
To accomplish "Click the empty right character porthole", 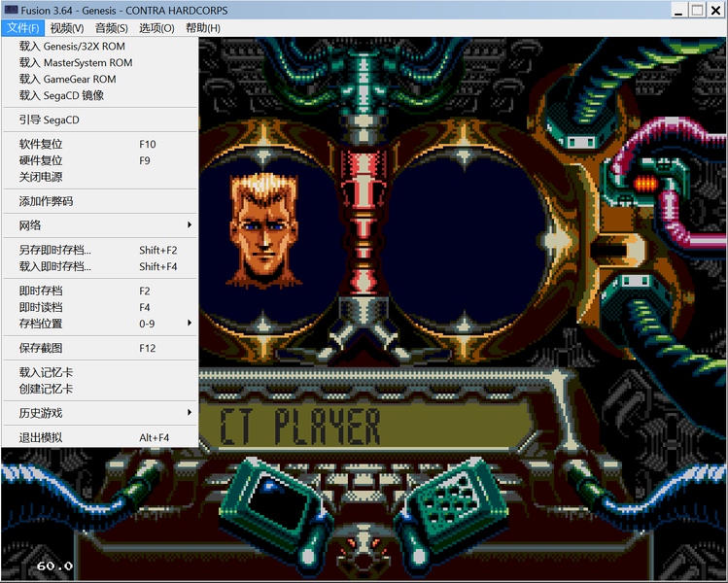I will [x=465, y=239].
